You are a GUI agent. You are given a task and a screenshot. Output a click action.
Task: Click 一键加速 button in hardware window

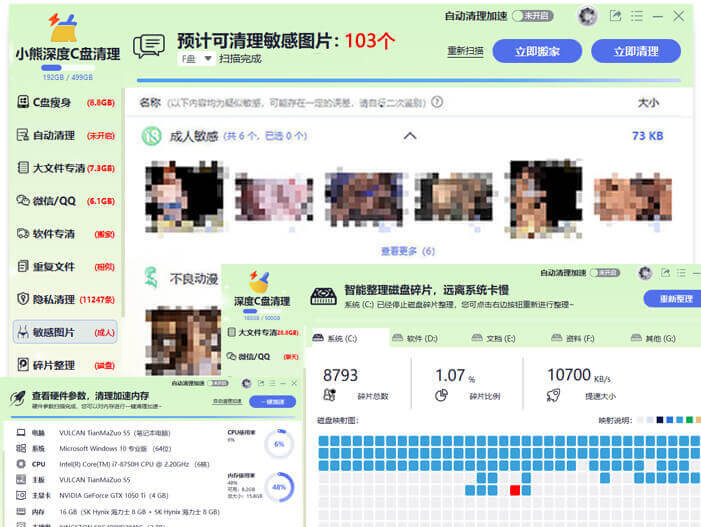point(272,402)
